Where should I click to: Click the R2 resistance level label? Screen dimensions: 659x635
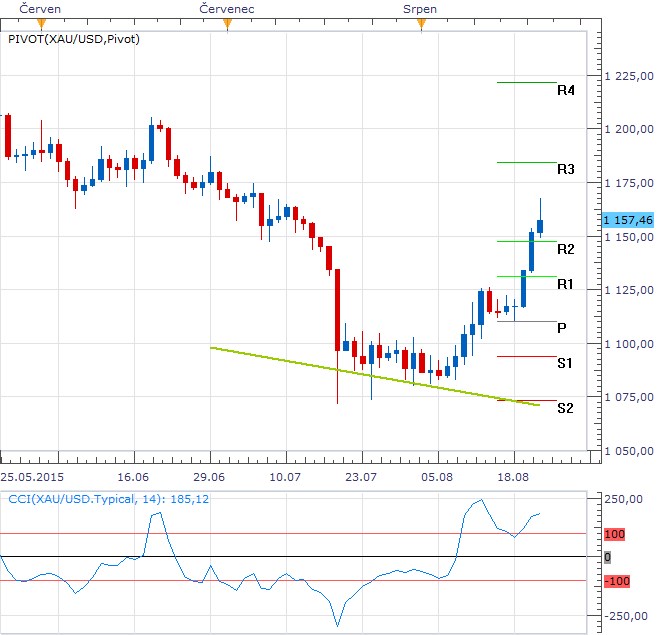[566, 249]
